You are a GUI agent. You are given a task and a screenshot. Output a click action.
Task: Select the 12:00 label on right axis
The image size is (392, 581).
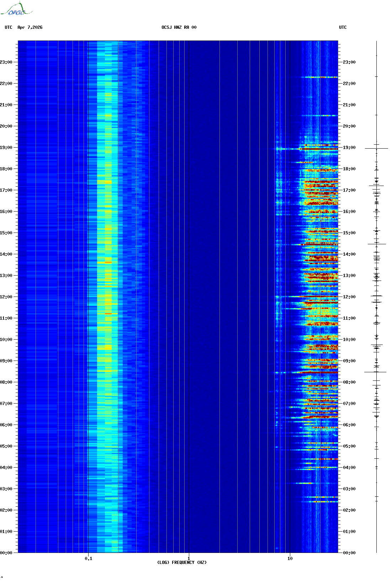pyautogui.click(x=349, y=297)
